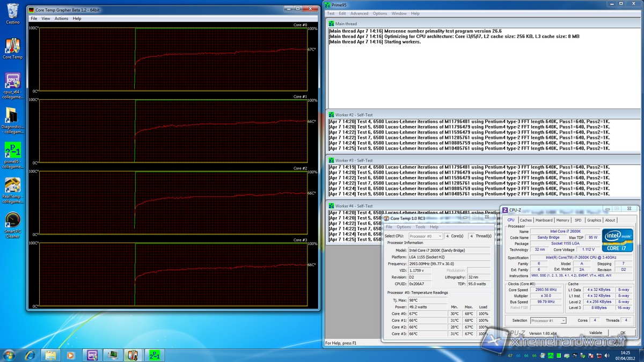The height and width of the screenshot is (362, 644).
Task: Switch to the Mainboard tab in CPU-Z
Action: point(544,220)
